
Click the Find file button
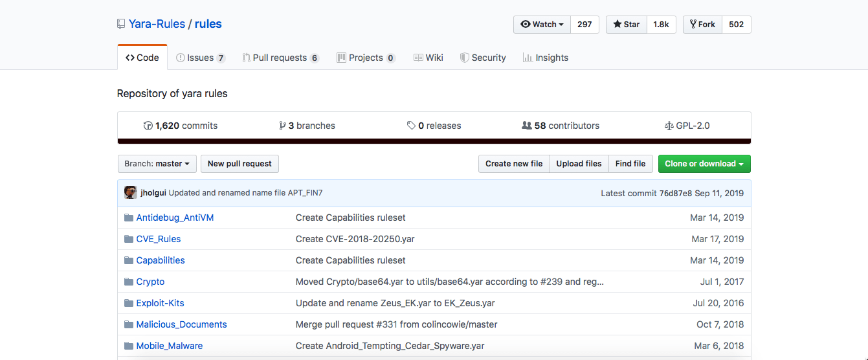[630, 164]
